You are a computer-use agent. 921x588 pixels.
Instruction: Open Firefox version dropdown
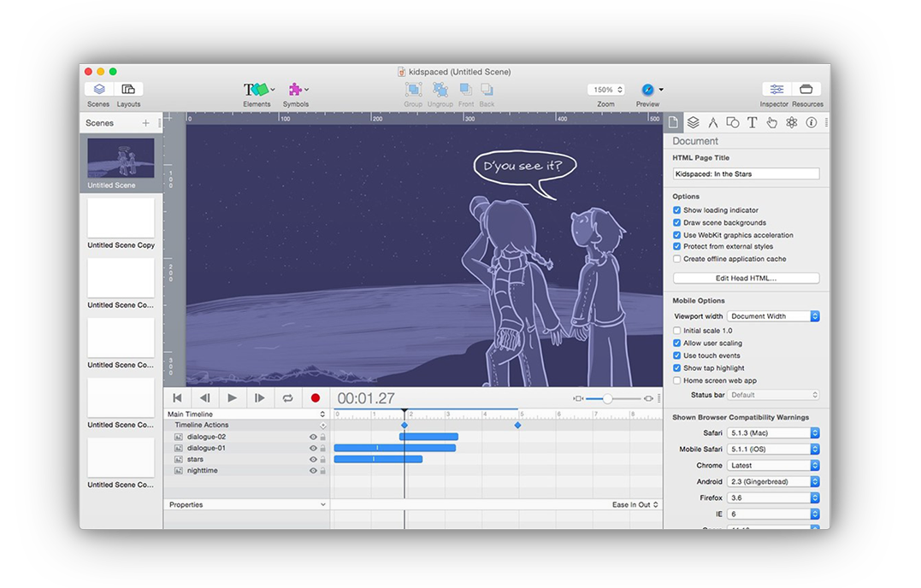pyautogui.click(x=773, y=497)
